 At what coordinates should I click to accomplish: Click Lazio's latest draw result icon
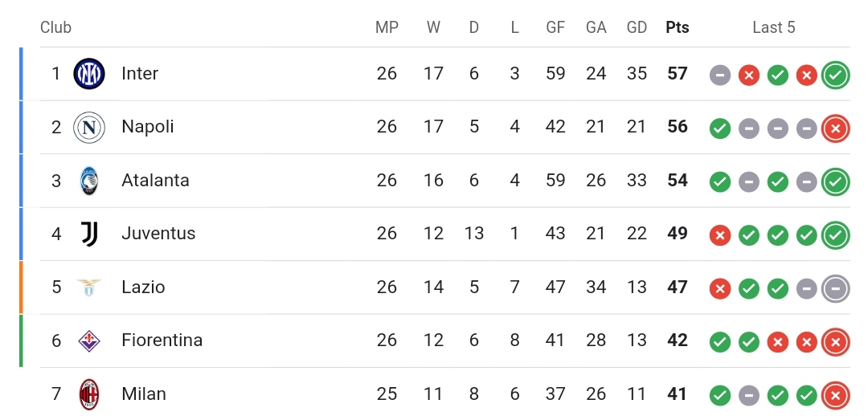click(x=835, y=289)
